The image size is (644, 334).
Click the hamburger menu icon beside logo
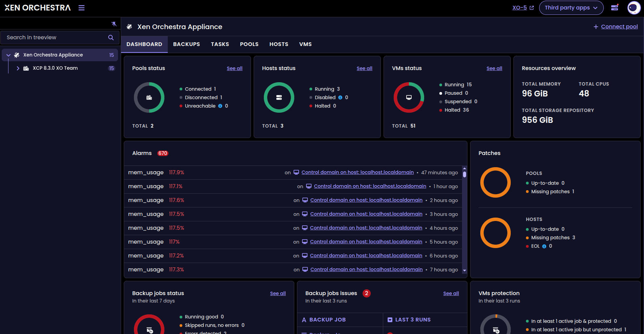tap(82, 8)
